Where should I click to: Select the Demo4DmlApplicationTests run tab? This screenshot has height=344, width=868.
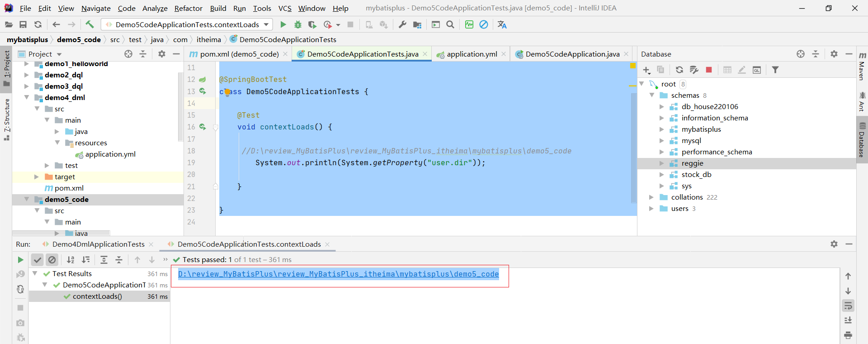pos(98,244)
